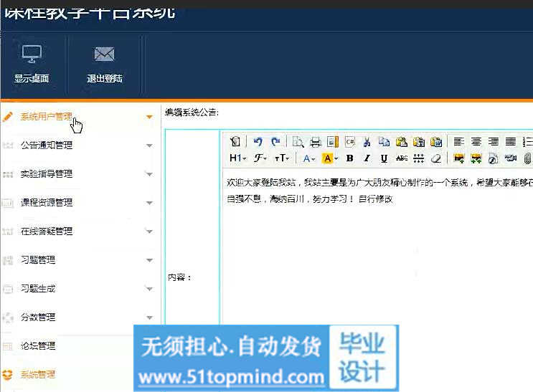Open the font size tT dropdown
533x392 pixels.
click(282, 158)
